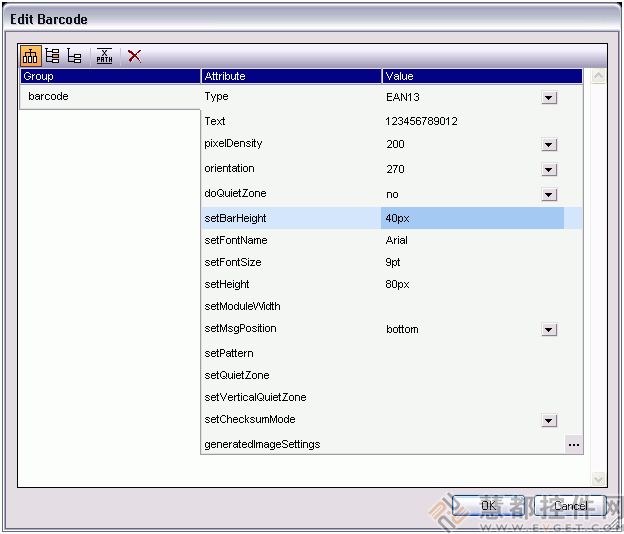The height and width of the screenshot is (534, 624).
Task: Click the collapsed tree layout icon
Action: point(75,56)
